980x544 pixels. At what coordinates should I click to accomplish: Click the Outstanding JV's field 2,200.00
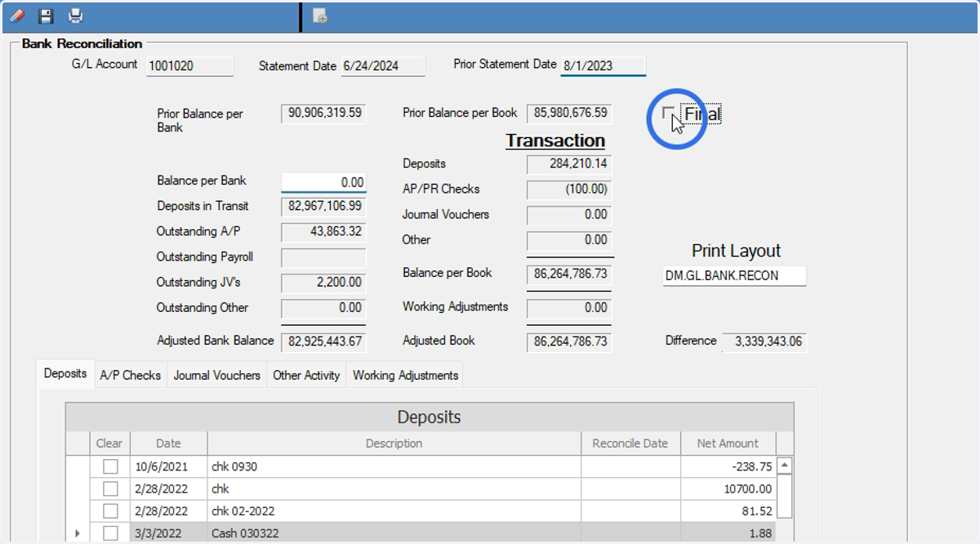323,283
